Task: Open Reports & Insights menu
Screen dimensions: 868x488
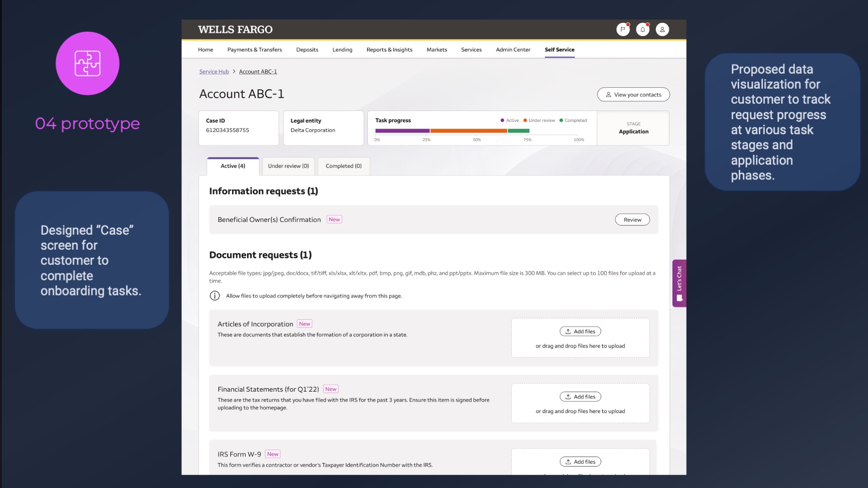Action: [x=389, y=50]
